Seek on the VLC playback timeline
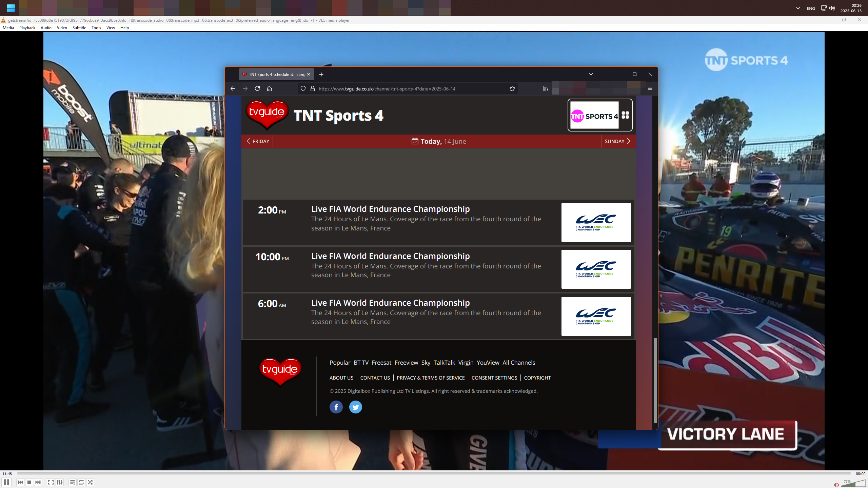The image size is (868, 488). pyautogui.click(x=434, y=473)
